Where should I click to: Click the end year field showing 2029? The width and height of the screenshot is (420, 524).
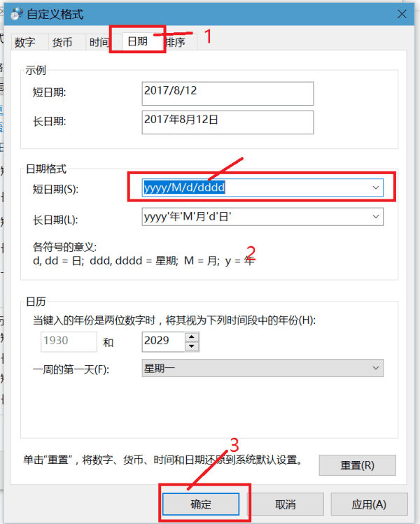[162, 342]
